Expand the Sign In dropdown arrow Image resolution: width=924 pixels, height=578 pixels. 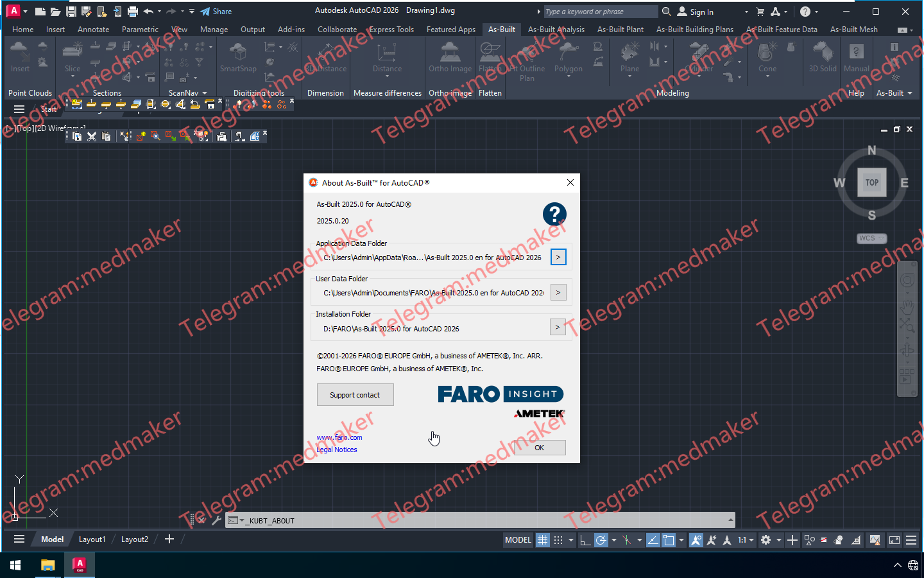point(746,12)
